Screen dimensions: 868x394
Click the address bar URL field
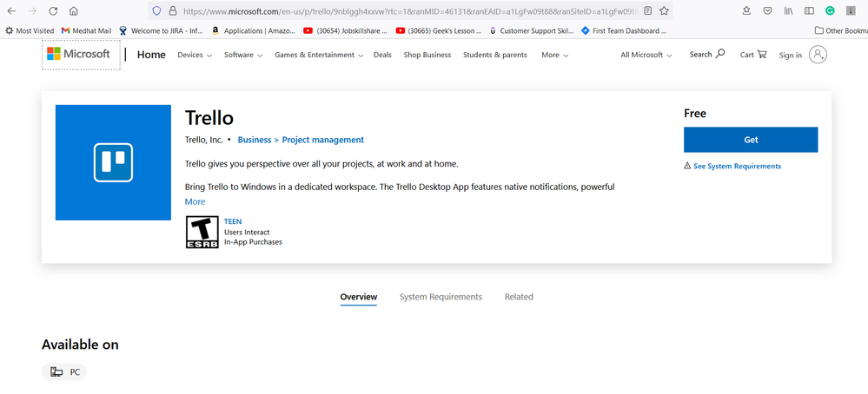pos(409,10)
